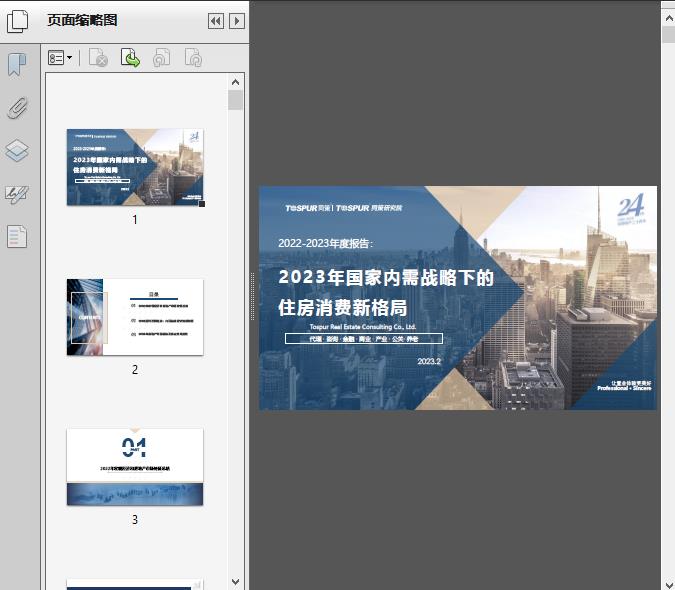Open the Signatures panel
The width and height of the screenshot is (675, 590).
[x=17, y=194]
